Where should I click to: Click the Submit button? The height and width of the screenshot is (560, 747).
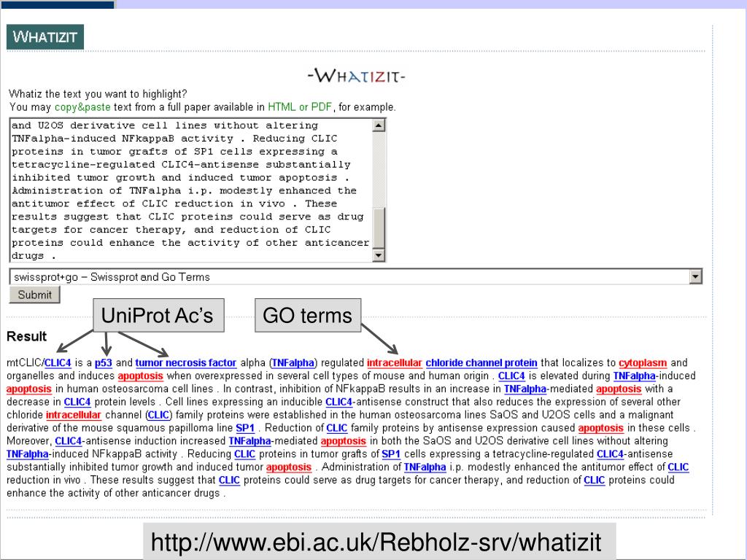click(x=34, y=295)
